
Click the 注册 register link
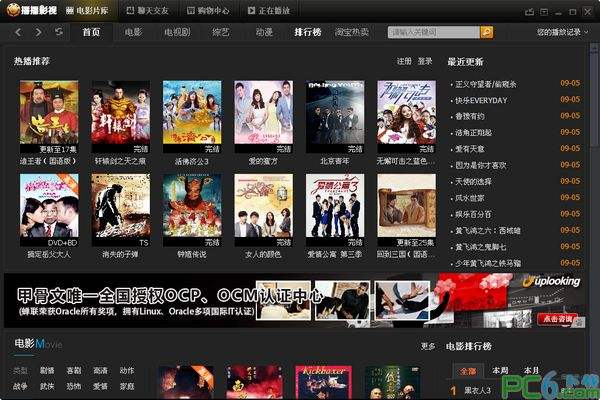coord(404,61)
